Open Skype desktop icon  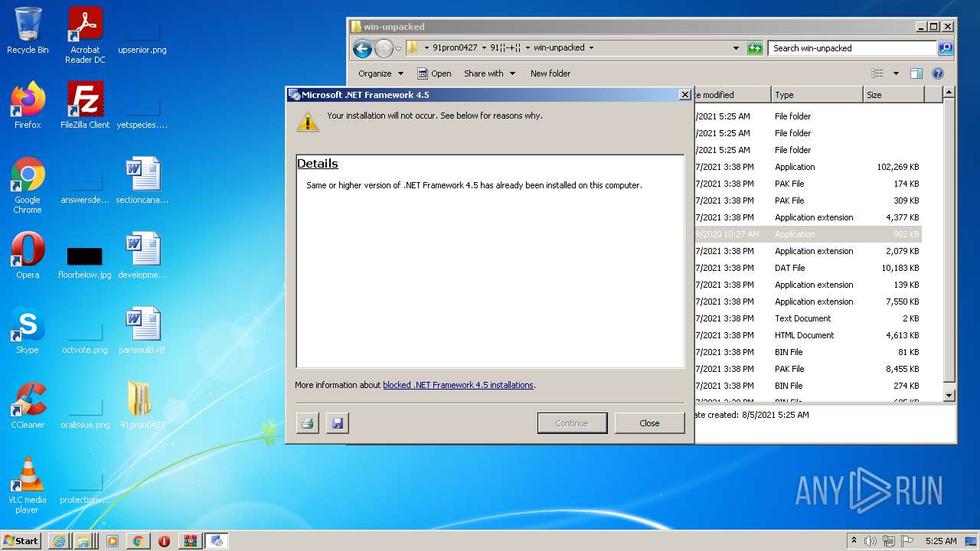coord(28,331)
